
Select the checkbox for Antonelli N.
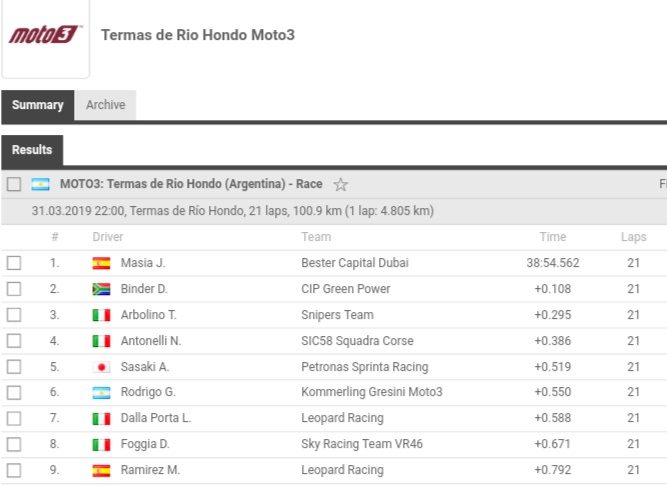click(14, 341)
